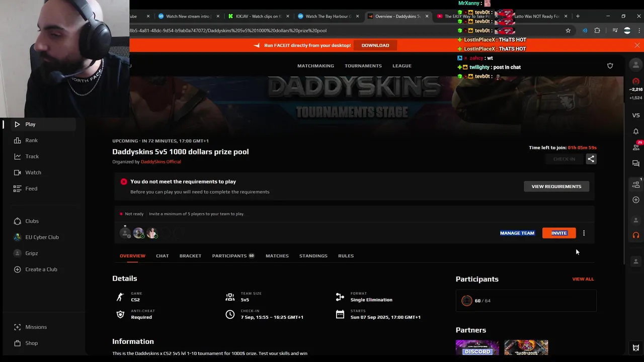Open View All participants link

pyautogui.click(x=583, y=279)
